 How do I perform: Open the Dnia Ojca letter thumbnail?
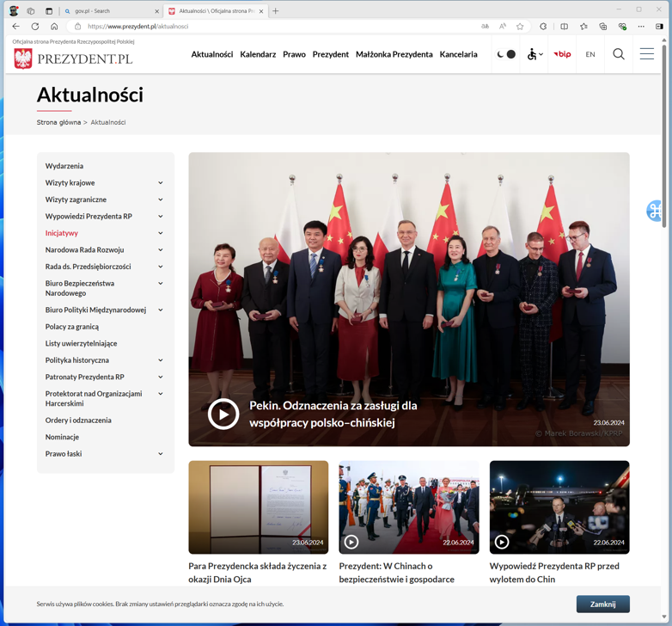[258, 506]
